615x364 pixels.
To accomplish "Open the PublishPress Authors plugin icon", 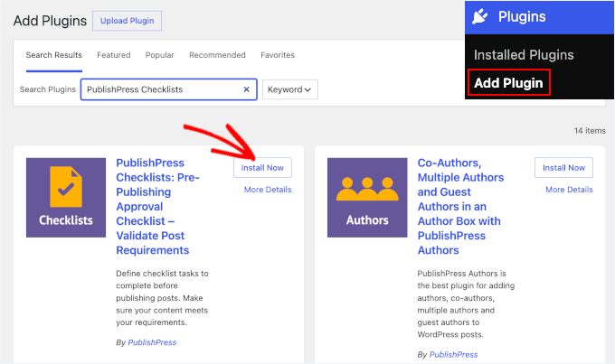I will point(367,198).
